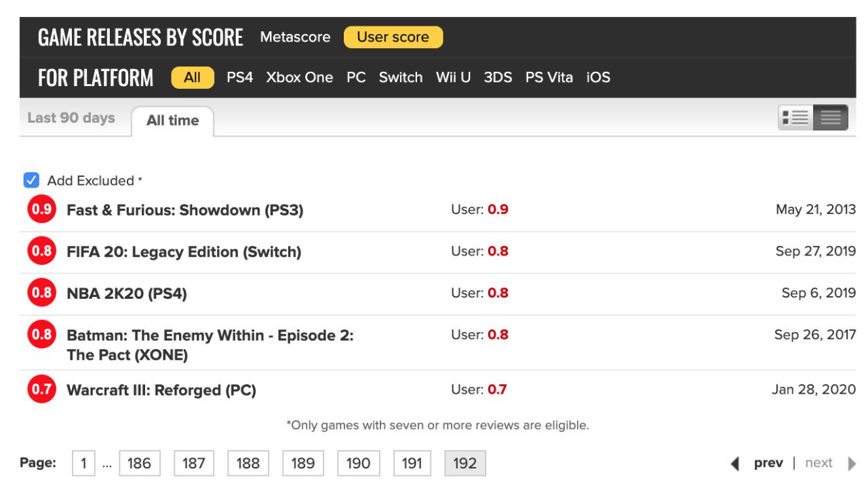Click the prev page link
Viewport: 868px width, 488px height.
click(768, 463)
